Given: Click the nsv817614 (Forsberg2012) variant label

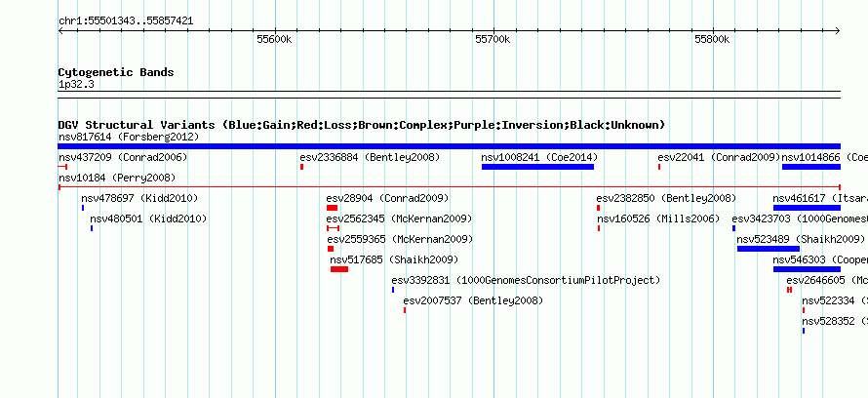Looking at the screenshot, I should coord(129,137).
